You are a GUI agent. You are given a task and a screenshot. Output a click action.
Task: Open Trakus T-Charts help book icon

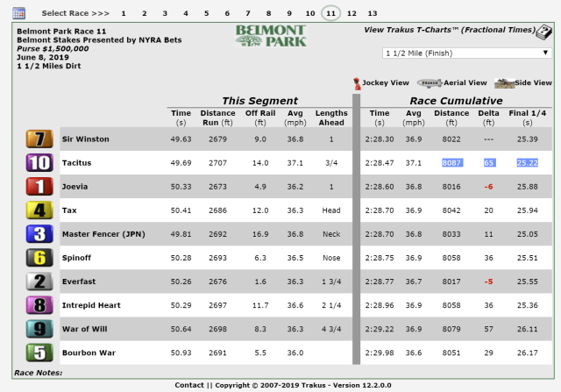[x=544, y=32]
